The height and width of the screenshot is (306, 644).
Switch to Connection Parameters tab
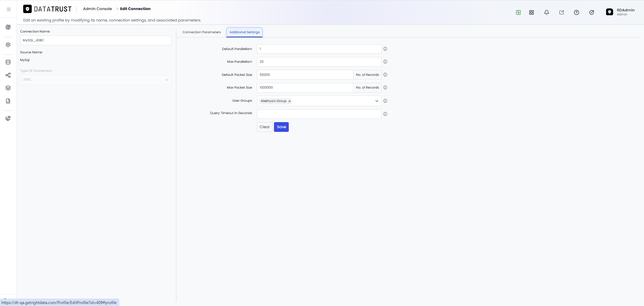[201, 32]
